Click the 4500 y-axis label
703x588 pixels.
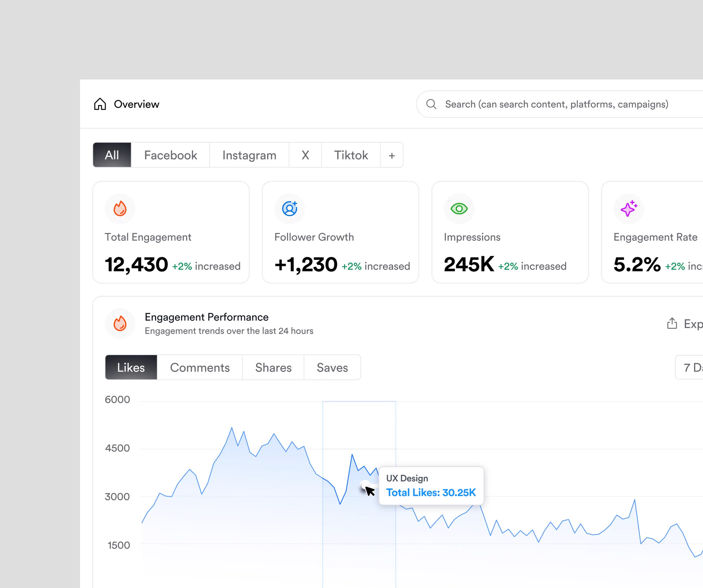[x=117, y=448]
